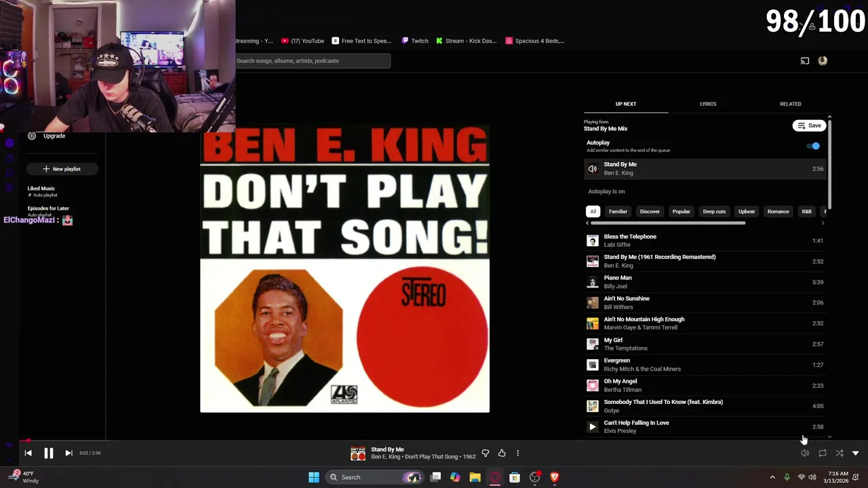Save the queue as a playlist

(809, 125)
